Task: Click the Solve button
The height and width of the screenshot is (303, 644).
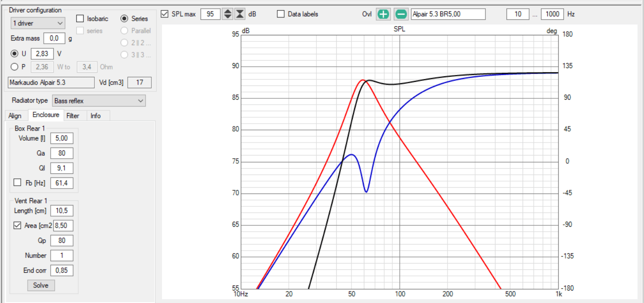Action: coord(40,285)
